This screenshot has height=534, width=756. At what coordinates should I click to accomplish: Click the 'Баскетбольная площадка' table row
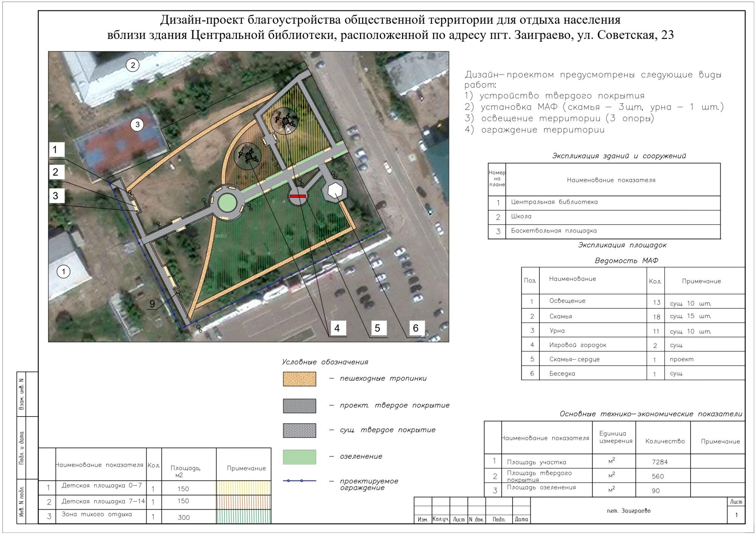pyautogui.click(x=604, y=231)
